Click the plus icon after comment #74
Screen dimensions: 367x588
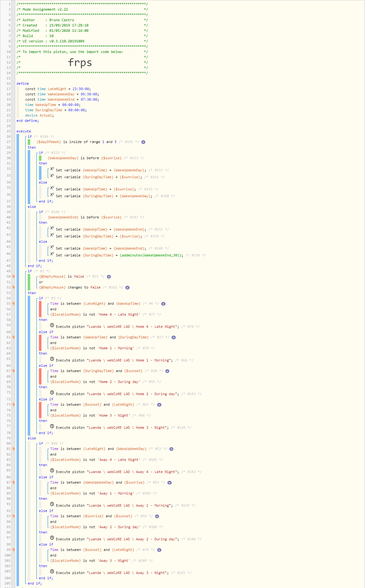tap(159, 550)
